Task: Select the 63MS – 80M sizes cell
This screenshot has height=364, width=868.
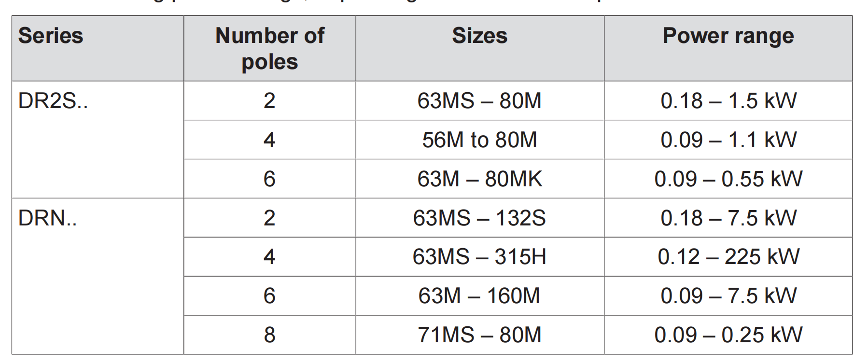Action: [479, 101]
